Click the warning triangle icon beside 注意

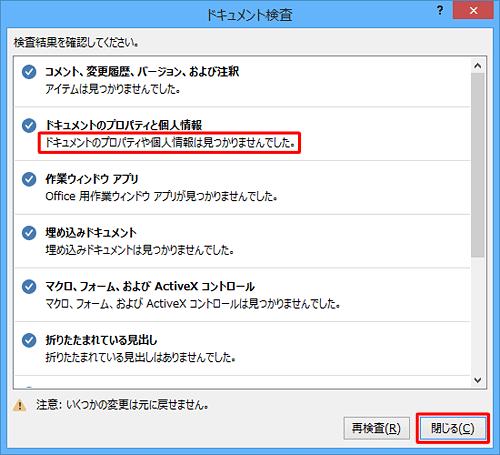click(20, 405)
